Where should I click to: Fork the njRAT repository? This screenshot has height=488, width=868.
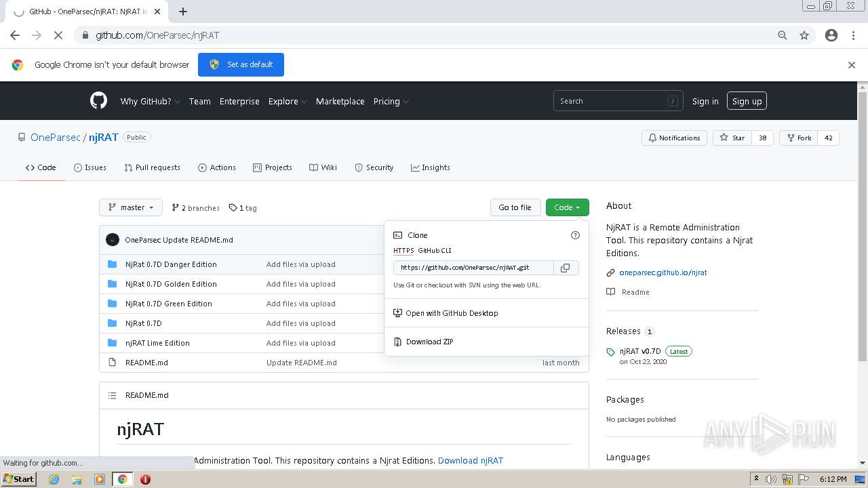[x=799, y=138]
